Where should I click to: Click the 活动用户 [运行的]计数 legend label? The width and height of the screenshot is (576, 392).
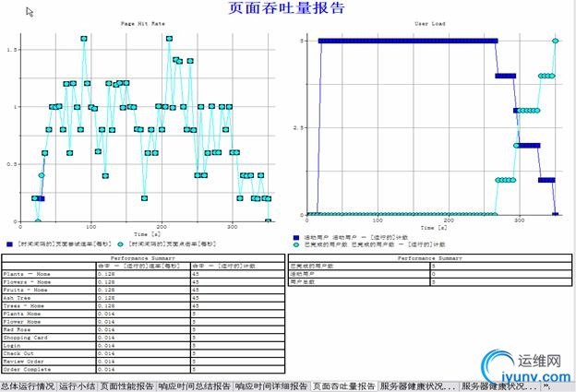(356, 237)
